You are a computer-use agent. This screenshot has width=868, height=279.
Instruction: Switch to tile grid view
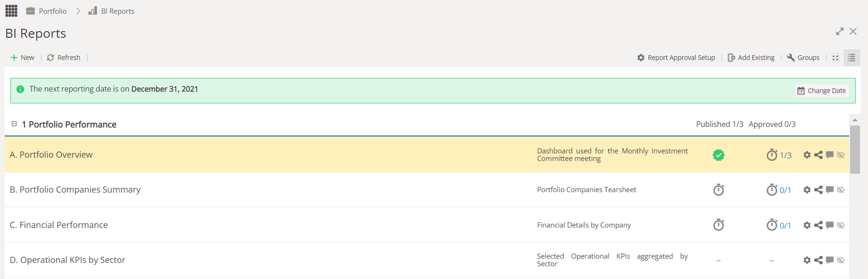(835, 58)
